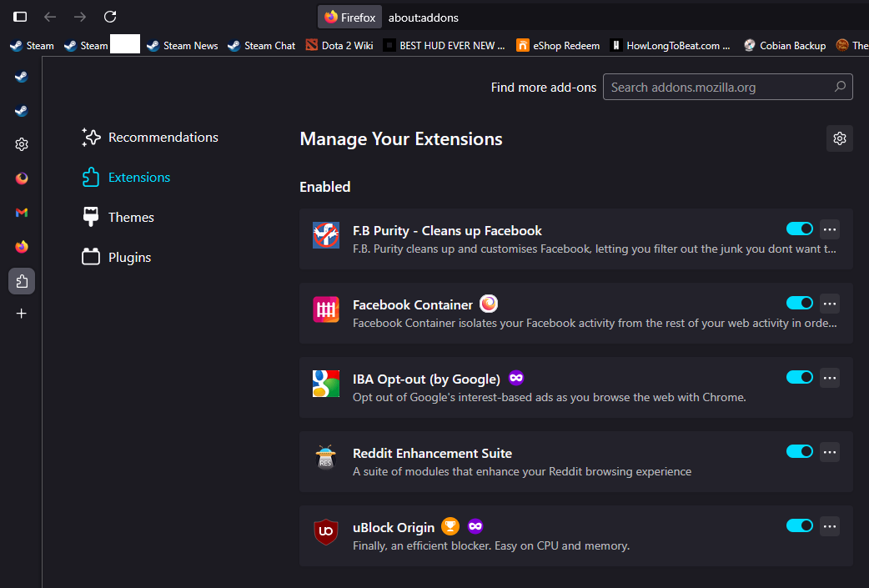This screenshot has height=588, width=869.
Task: Open the Reddit Enhancement Suite title
Action: [432, 454]
